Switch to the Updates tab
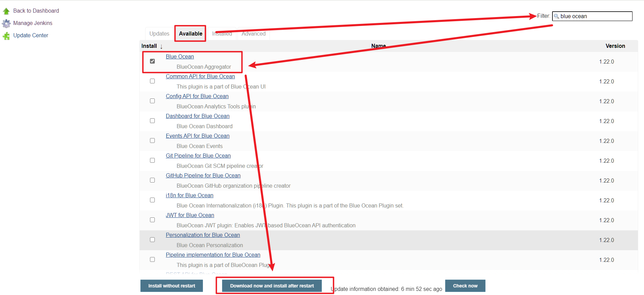The width and height of the screenshot is (644, 295). pos(159,33)
